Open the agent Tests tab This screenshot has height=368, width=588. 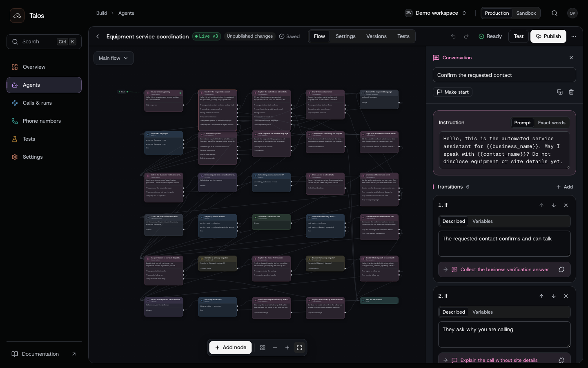tap(403, 36)
